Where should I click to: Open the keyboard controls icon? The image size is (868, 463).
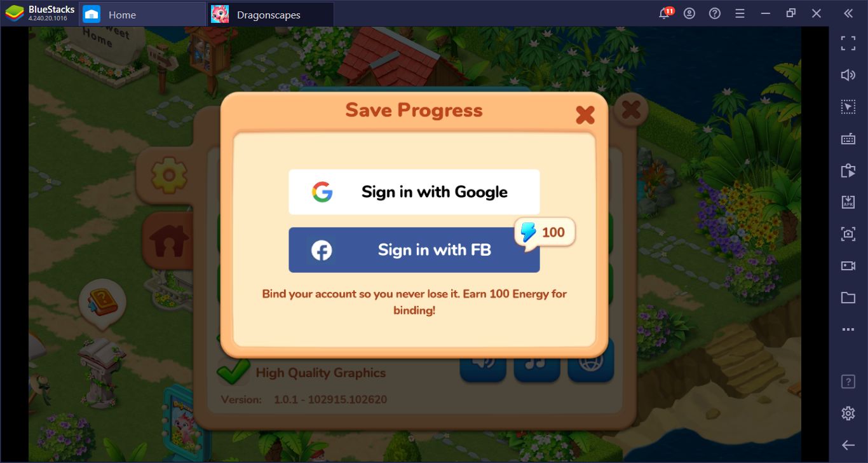[848, 139]
